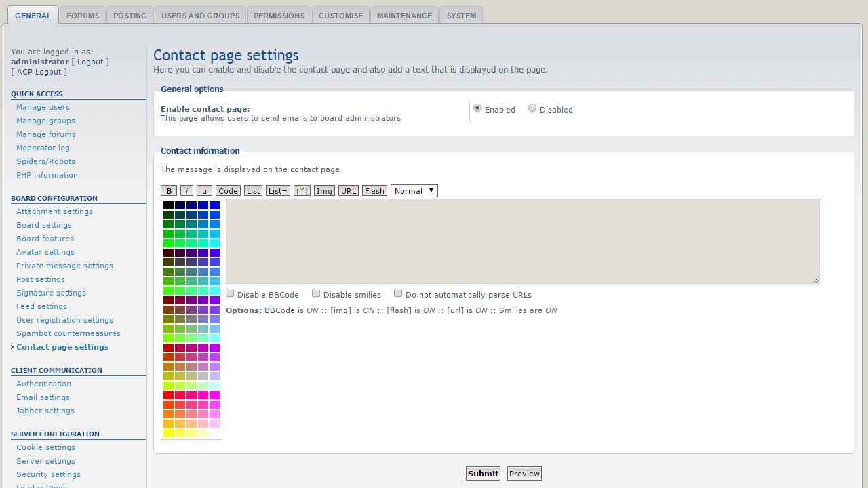Toggle bold BBCode button
868x488 pixels.
click(169, 191)
